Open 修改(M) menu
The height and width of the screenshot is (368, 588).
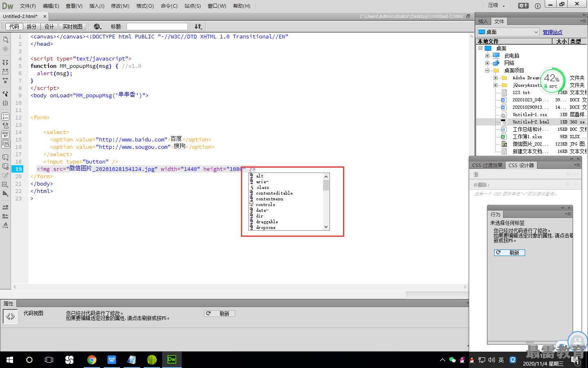(120, 6)
